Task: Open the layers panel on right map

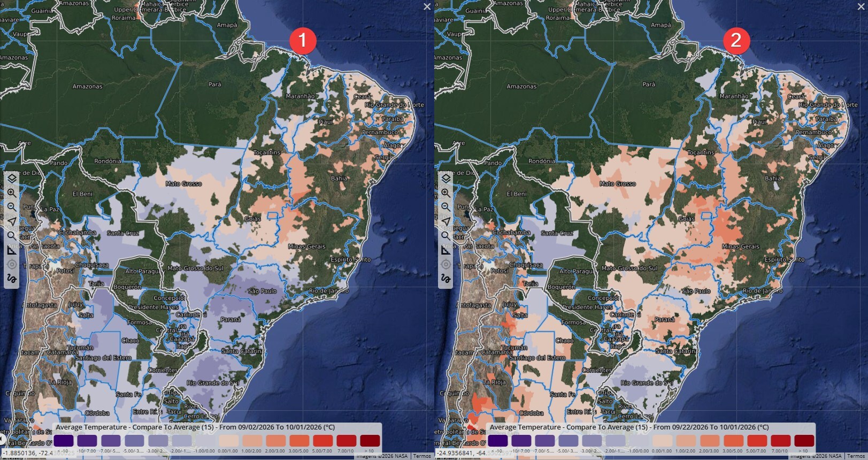Action: [x=445, y=178]
